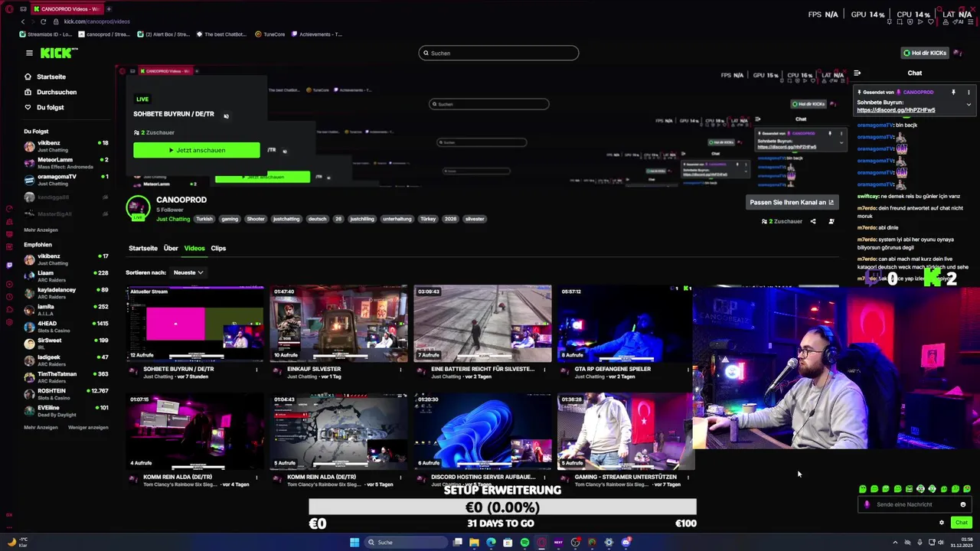Screen dimensions: 980x551
Task: Unpin the pinned message via pin icon
Action: 953,92
